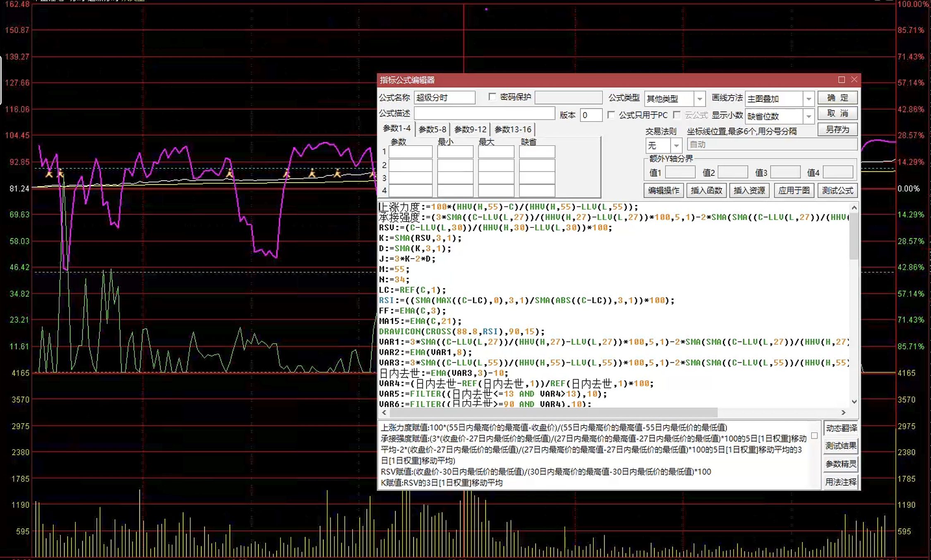Click the code line starting with RSV:=
Viewport: 931px width, 560px height.
tap(495, 227)
